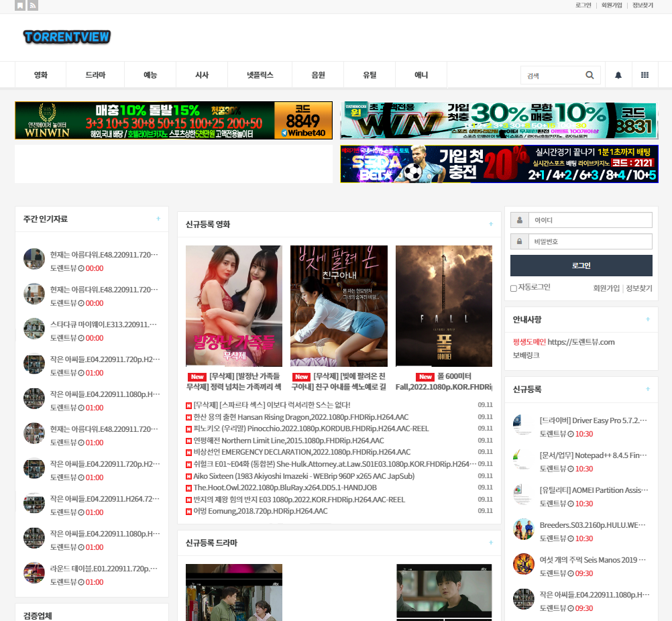The width and height of the screenshot is (672, 621).
Task: Open the RSS feed icon
Action: (x=33, y=5)
